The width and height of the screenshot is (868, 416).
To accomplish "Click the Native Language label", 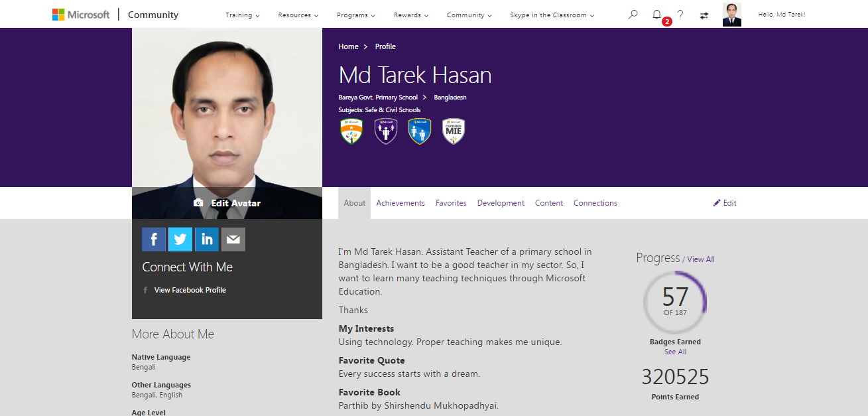I will pyautogui.click(x=161, y=357).
